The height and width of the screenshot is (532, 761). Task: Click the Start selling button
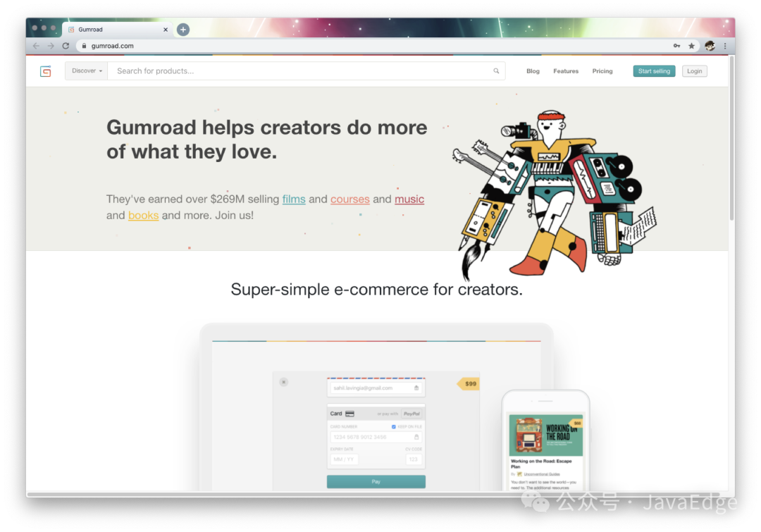654,71
